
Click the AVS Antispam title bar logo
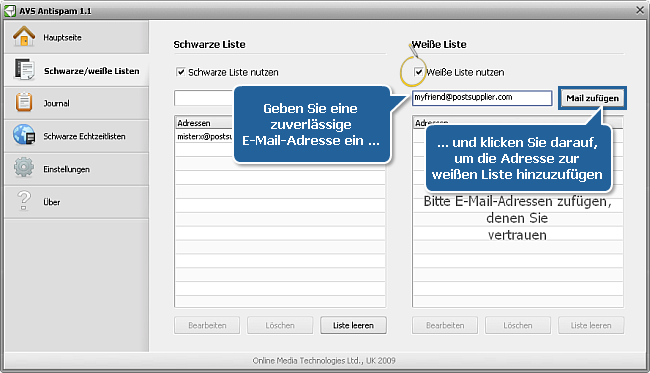10,11
